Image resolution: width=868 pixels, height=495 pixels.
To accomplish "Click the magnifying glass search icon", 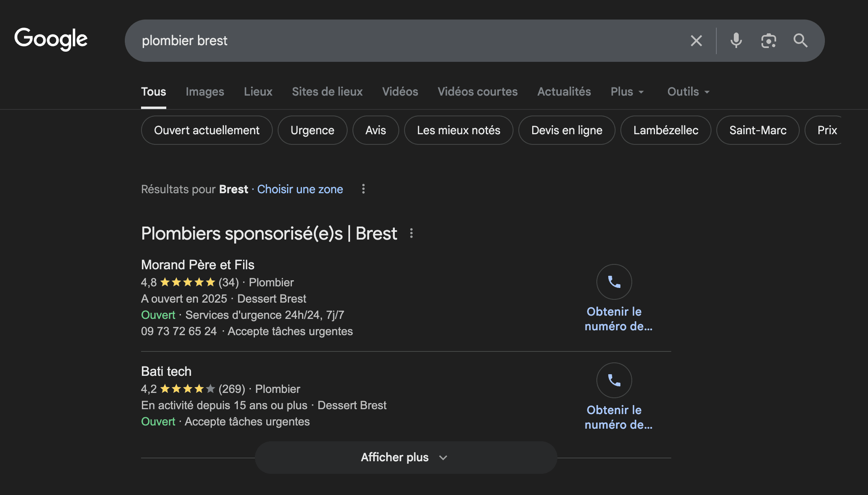I will [800, 41].
